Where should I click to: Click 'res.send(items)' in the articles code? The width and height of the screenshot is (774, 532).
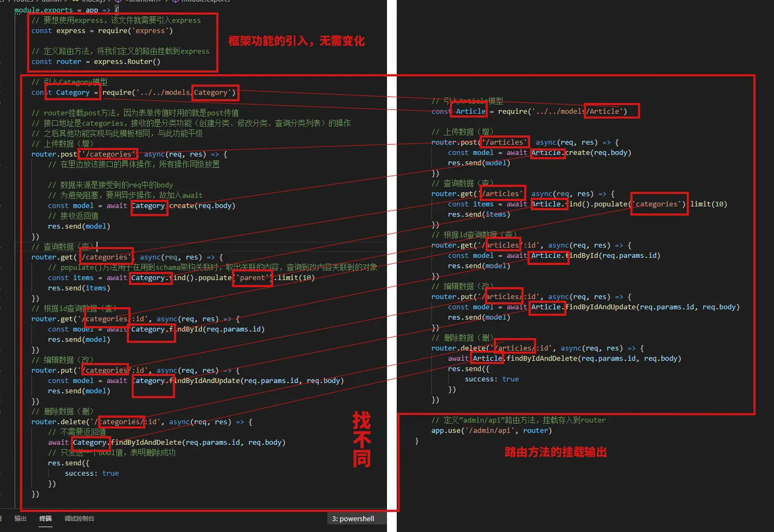(x=479, y=214)
